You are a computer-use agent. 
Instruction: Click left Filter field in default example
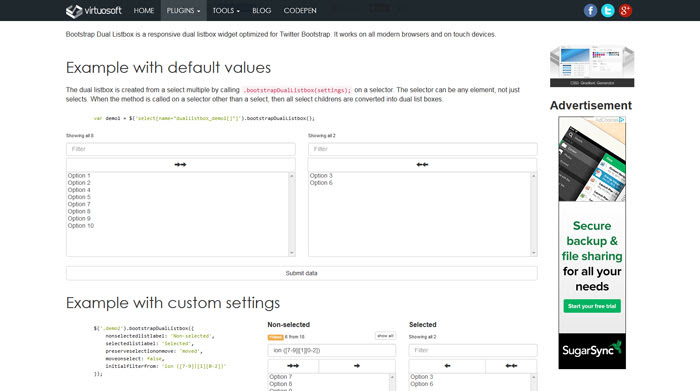(181, 149)
